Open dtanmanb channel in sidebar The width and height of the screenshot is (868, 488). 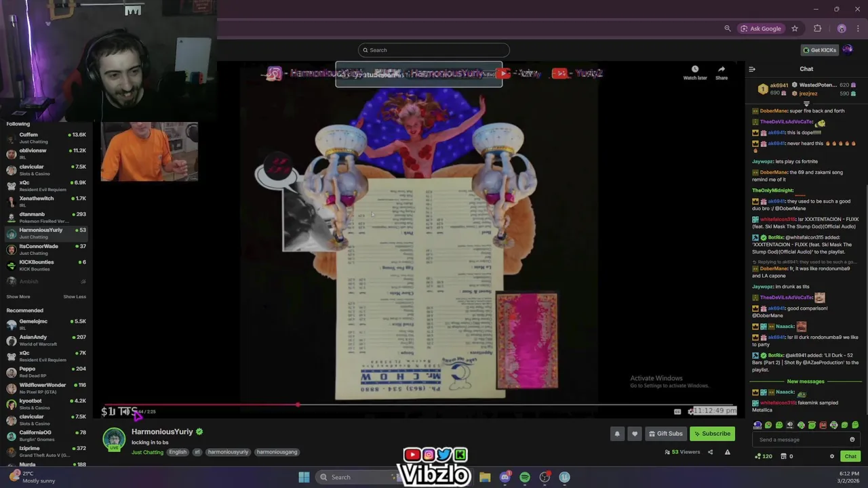click(46, 217)
